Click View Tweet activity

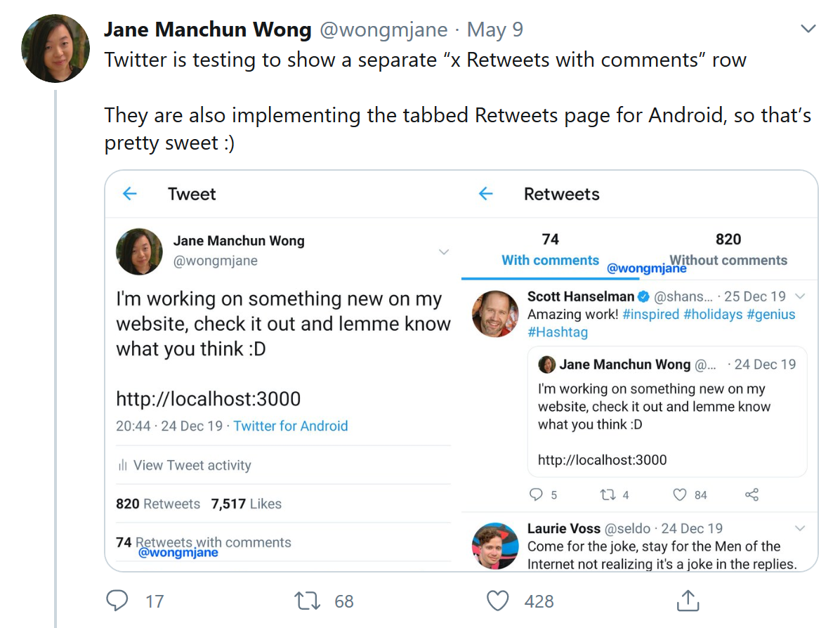[192, 465]
